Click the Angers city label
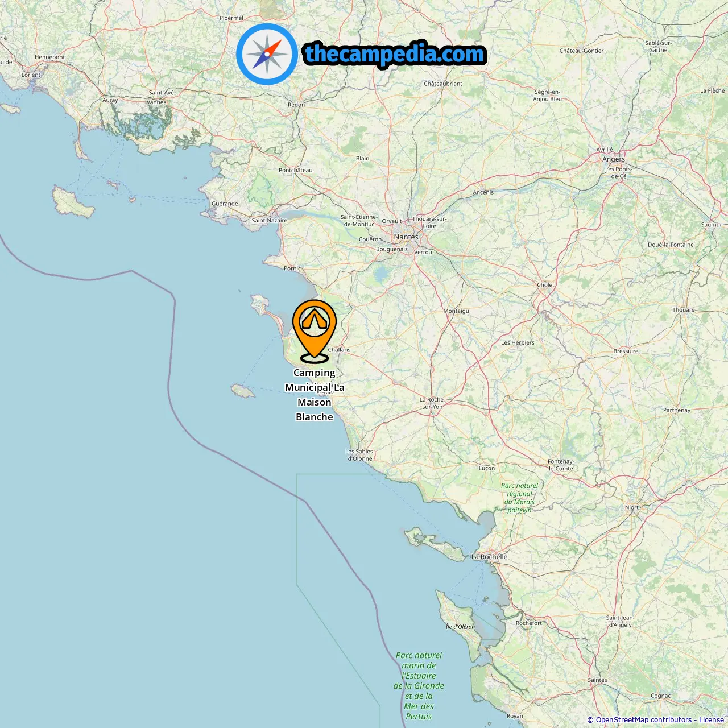 614,159
